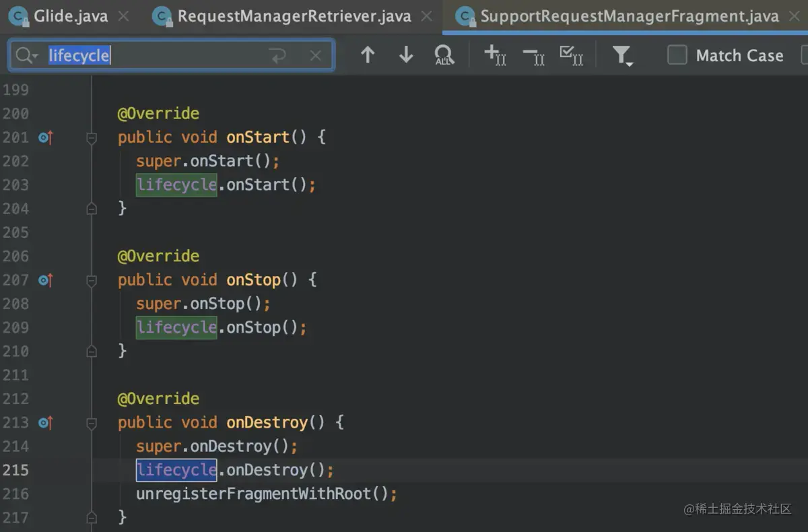Enable the Match Case checkbox
808x532 pixels.
[x=677, y=55]
